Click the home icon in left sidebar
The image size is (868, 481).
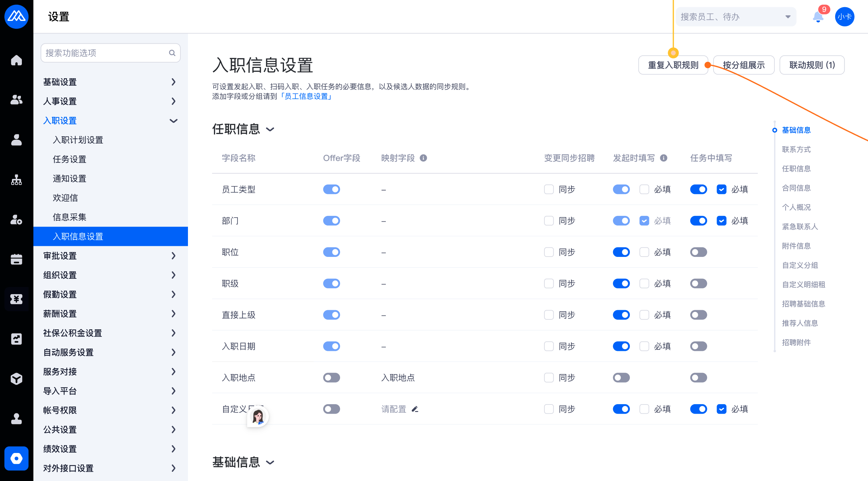16,60
